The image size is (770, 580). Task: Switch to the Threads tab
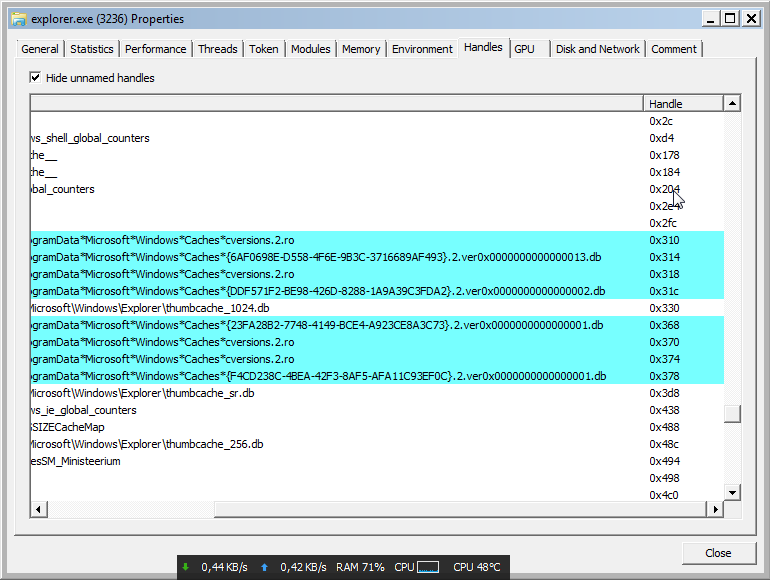tap(218, 49)
